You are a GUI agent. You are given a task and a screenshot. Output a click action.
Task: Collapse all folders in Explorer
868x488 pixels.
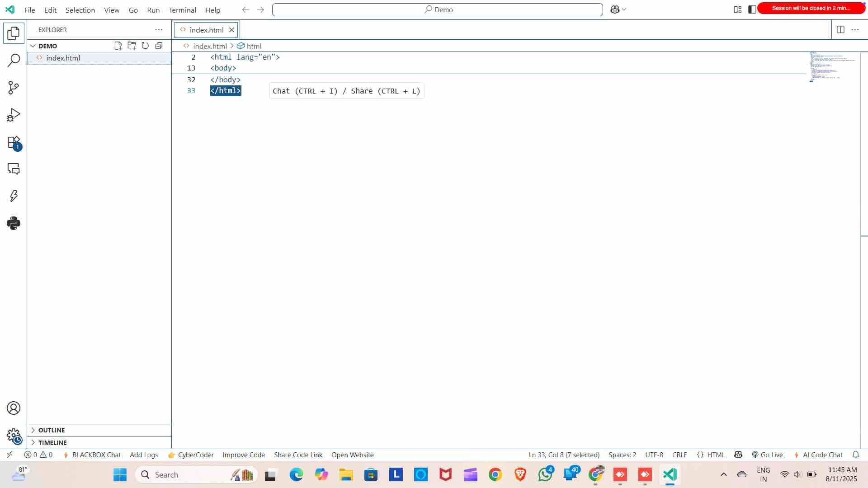click(159, 45)
